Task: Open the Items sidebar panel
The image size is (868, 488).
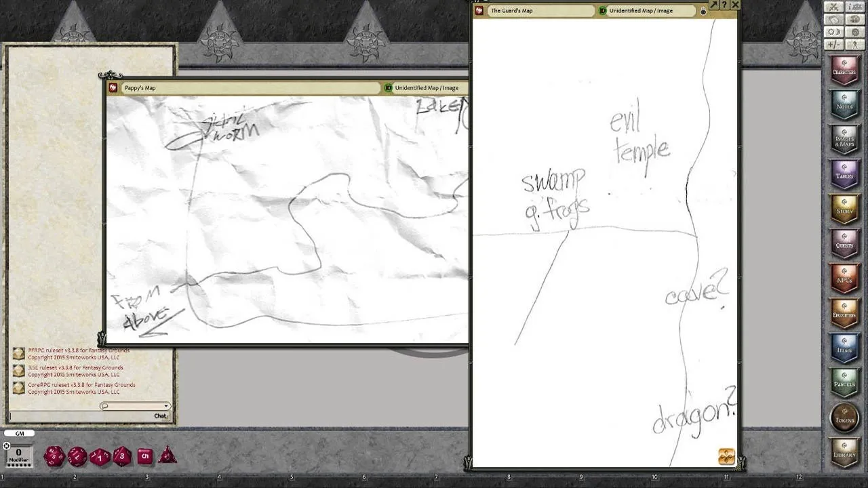Action: 844,348
